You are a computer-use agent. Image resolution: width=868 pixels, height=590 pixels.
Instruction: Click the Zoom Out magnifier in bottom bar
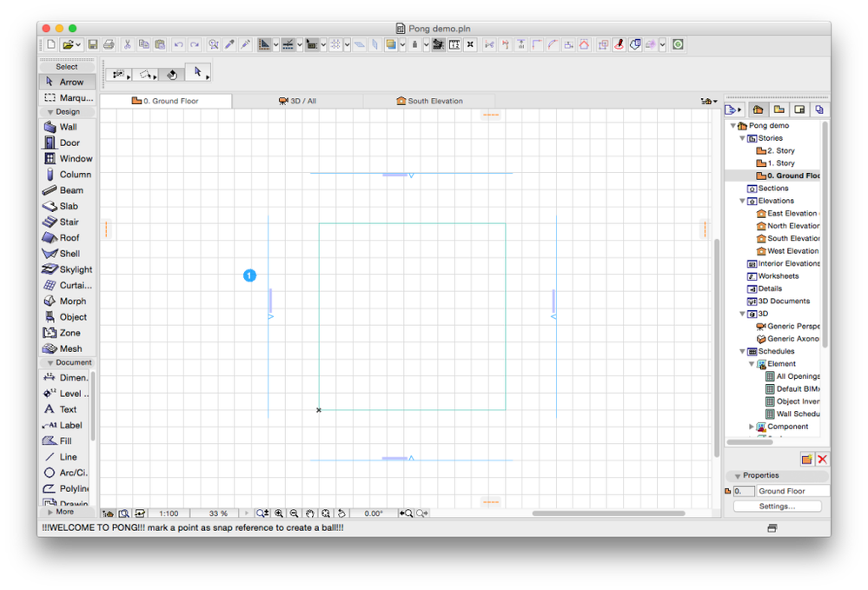(x=294, y=514)
